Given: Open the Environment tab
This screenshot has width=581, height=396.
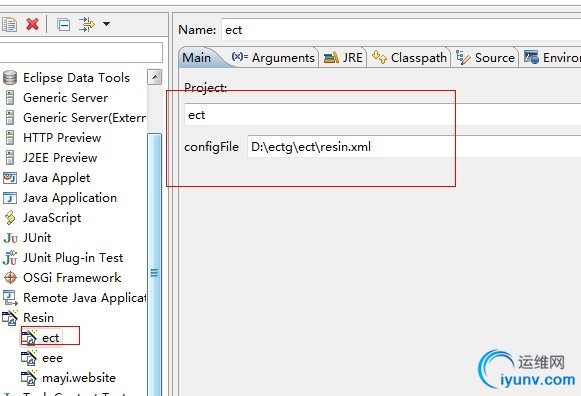Looking at the screenshot, I should [x=552, y=58].
